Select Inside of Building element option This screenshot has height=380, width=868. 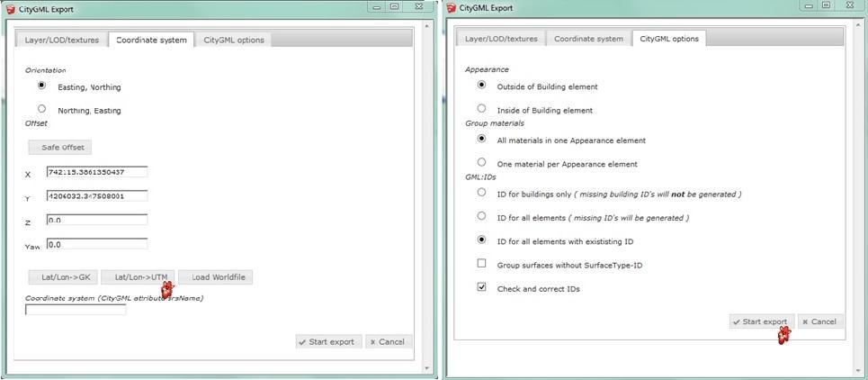(481, 109)
